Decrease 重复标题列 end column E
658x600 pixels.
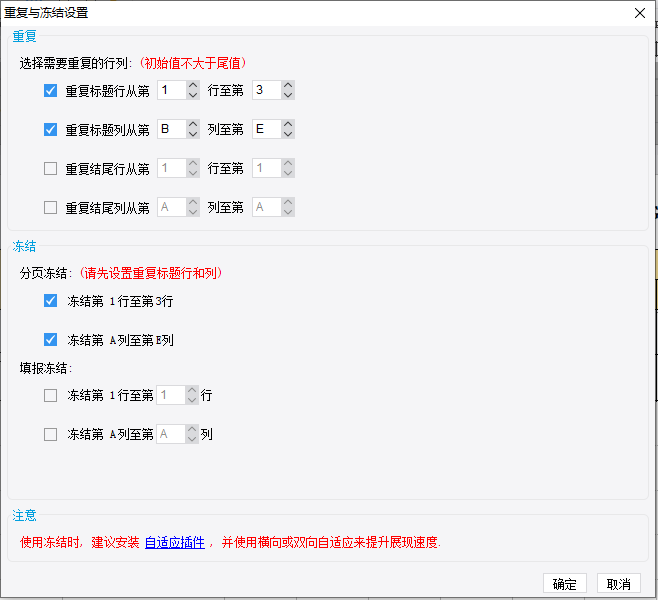pos(288,134)
